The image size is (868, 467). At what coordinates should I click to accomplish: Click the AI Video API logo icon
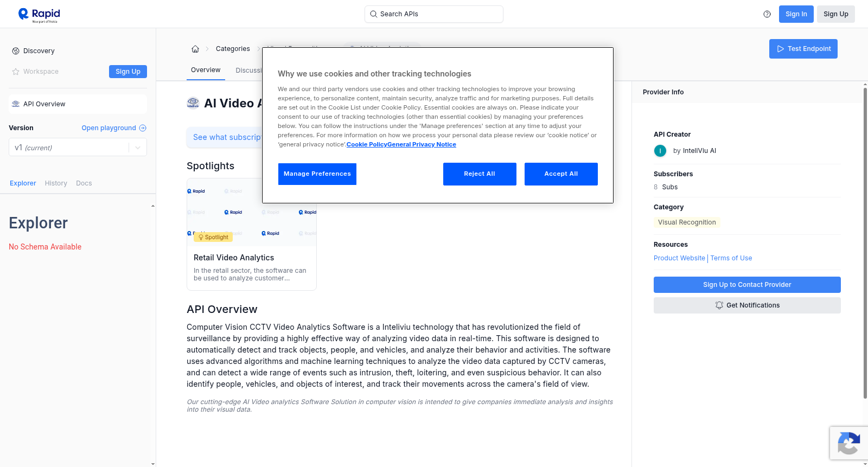pyautogui.click(x=193, y=103)
